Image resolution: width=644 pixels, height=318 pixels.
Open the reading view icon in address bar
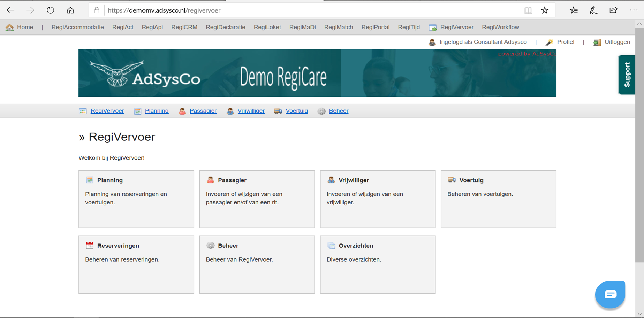coord(528,10)
